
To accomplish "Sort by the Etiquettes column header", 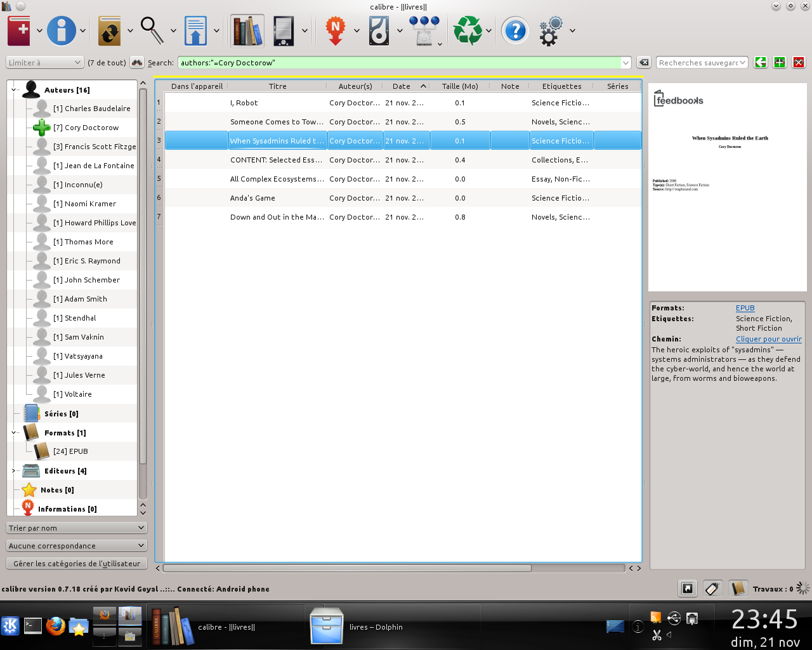I will click(x=561, y=86).
